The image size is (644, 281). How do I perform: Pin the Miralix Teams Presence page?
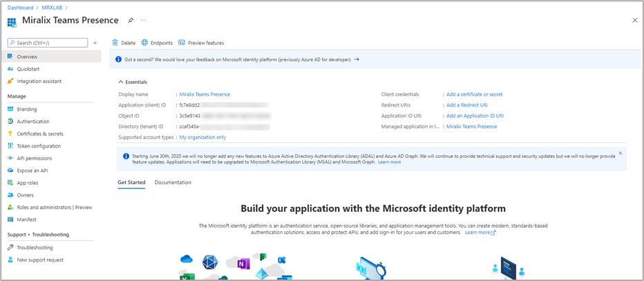pos(130,20)
